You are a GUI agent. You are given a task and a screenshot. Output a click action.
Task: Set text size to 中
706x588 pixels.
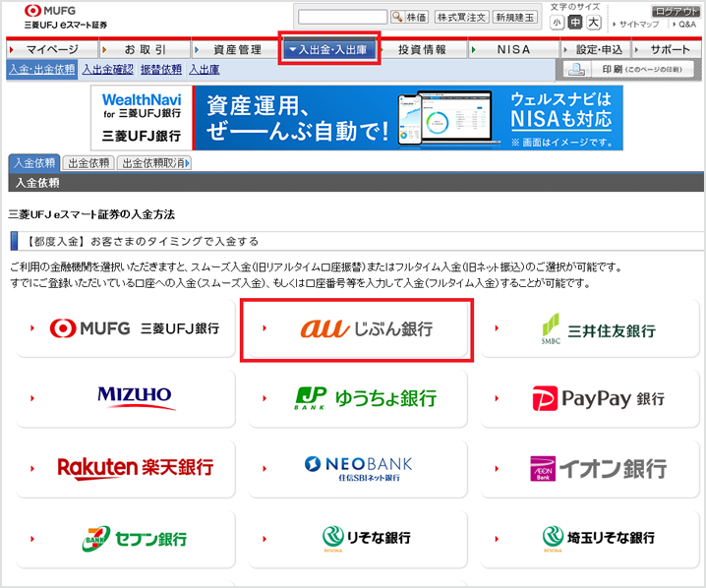click(x=575, y=23)
